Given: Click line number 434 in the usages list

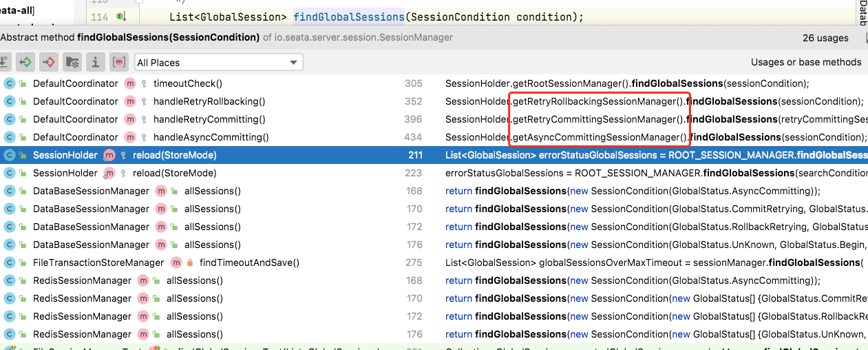Looking at the screenshot, I should click(414, 137).
